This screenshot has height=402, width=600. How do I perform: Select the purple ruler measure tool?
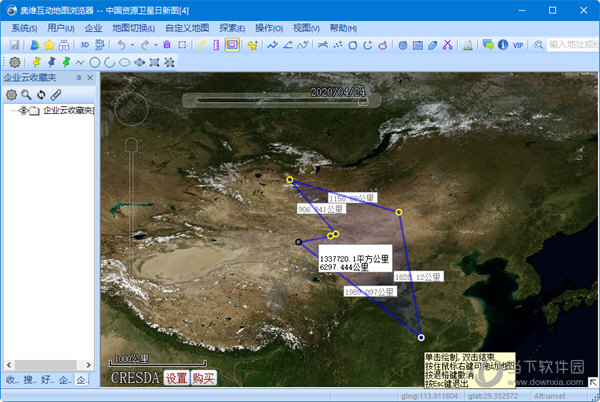[x=216, y=45]
